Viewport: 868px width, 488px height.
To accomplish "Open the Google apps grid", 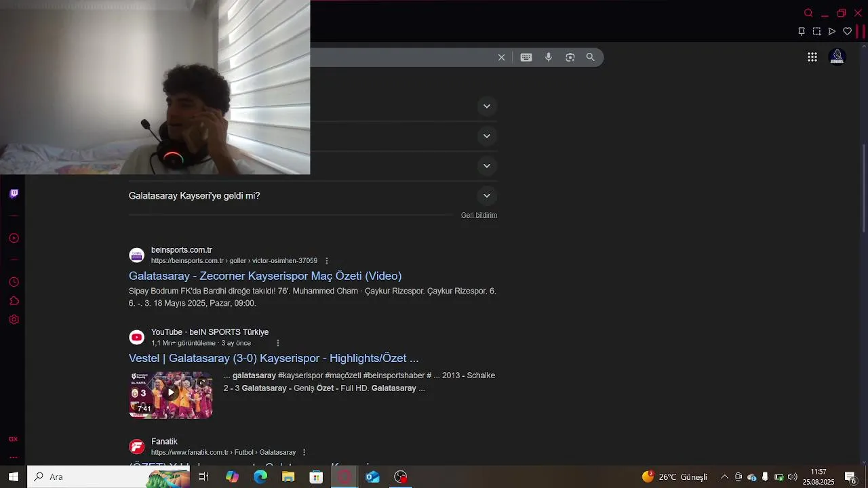I will tap(812, 57).
